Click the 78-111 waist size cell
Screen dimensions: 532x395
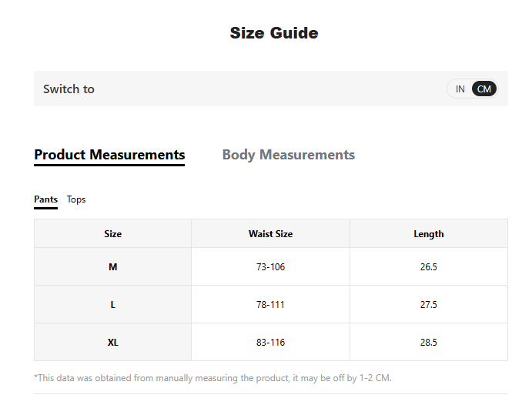tap(270, 305)
